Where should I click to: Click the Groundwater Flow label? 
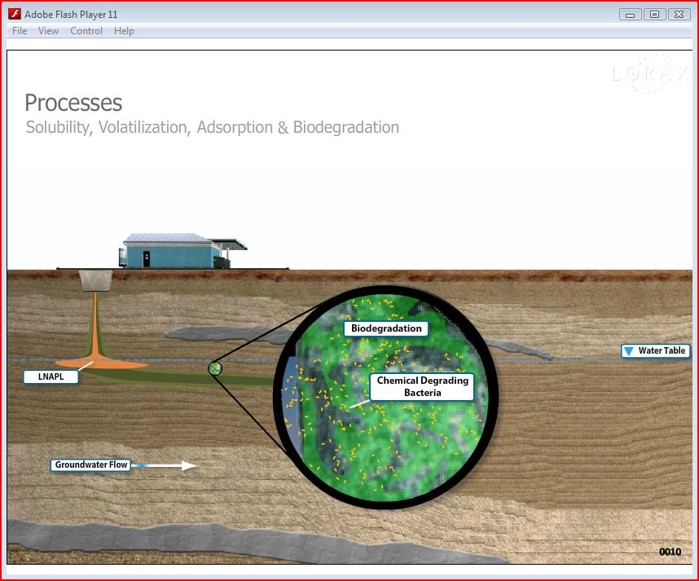pyautogui.click(x=91, y=465)
